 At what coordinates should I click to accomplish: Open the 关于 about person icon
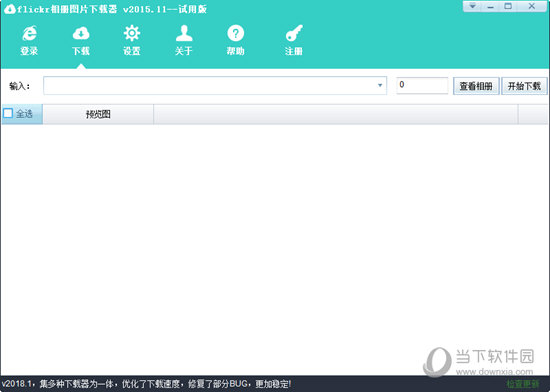coord(183,40)
